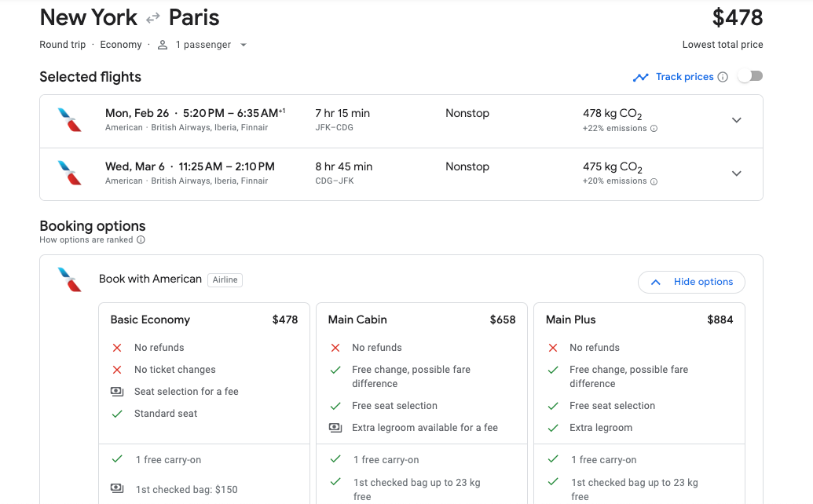Click the Hide options button
Viewport: 813px width, 504px height.
[x=691, y=282]
